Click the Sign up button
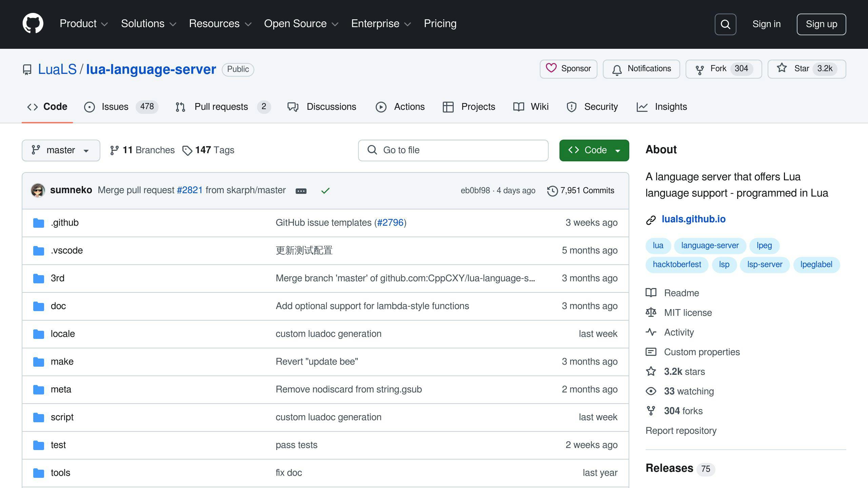This screenshot has width=868, height=488. tap(821, 24)
